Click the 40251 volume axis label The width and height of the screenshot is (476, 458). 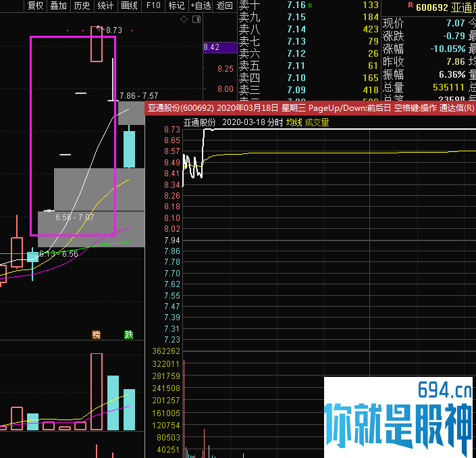[169, 450]
